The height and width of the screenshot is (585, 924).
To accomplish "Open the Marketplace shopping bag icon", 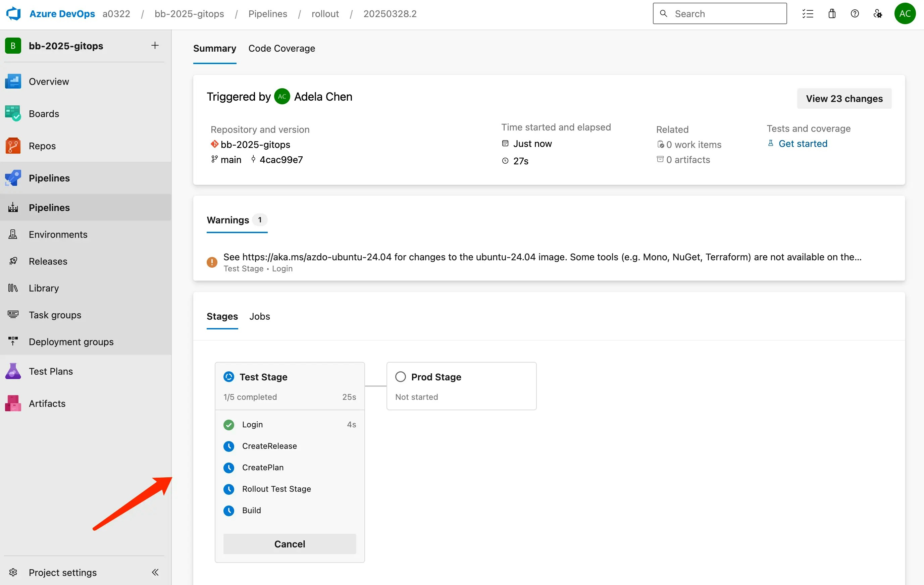I will 831,13.
